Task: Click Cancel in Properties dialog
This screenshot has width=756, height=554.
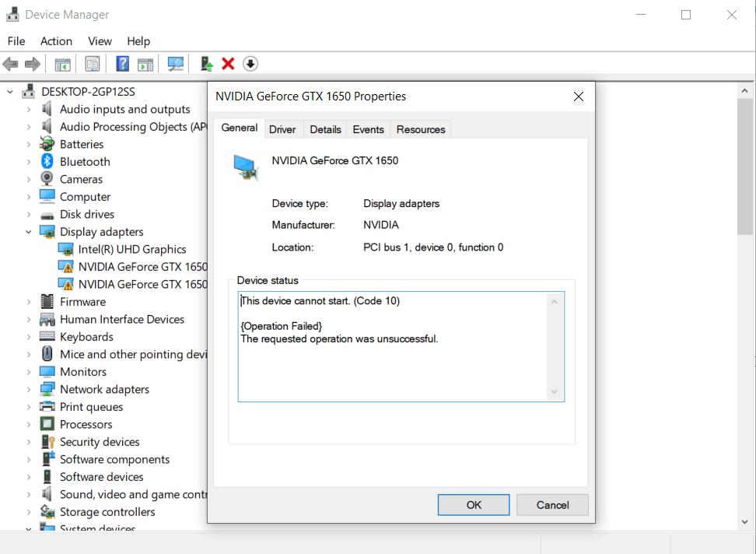Action: point(552,505)
